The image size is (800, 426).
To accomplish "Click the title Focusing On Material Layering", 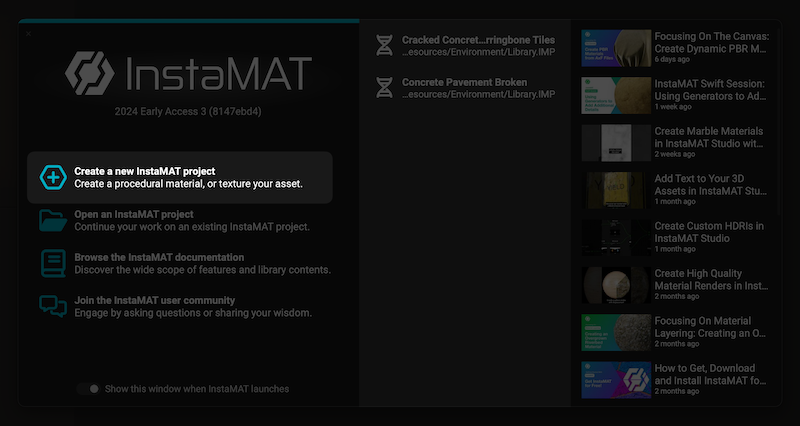I will click(711, 327).
